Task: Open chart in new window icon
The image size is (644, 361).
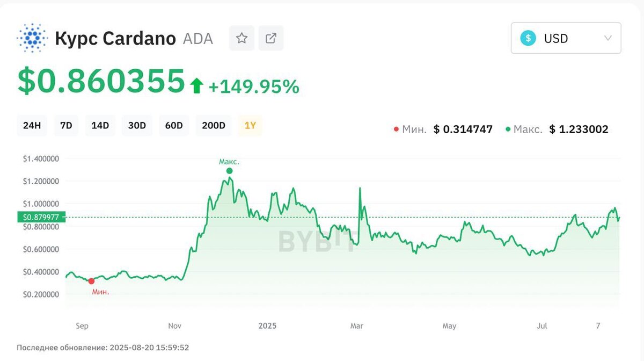Action: point(271,38)
